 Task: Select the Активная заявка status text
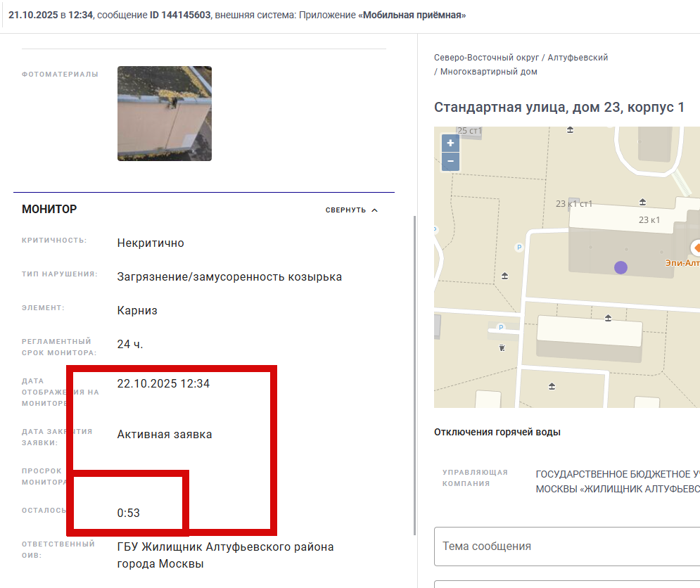[165, 435]
